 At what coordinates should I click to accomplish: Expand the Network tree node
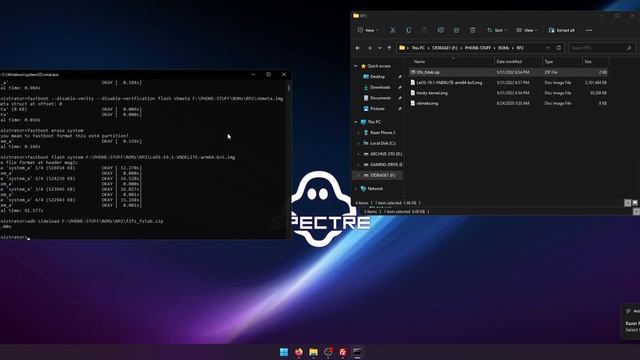pyautogui.click(x=356, y=189)
